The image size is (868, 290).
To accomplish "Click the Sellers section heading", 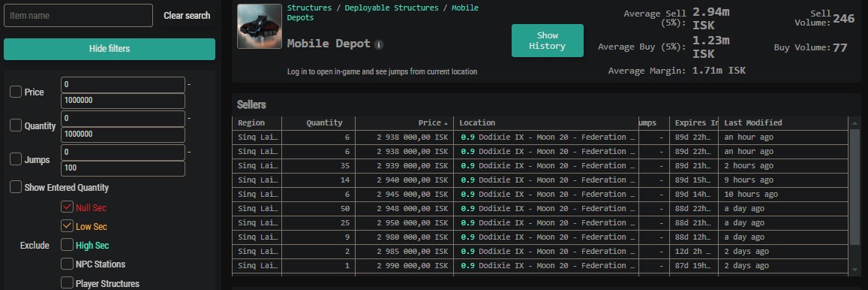I will point(251,104).
